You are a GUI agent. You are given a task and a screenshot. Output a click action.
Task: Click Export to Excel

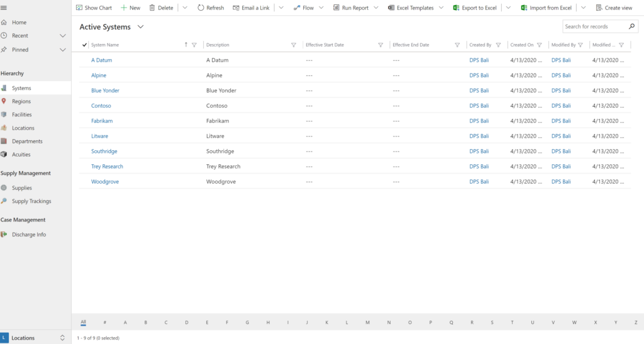coord(475,8)
